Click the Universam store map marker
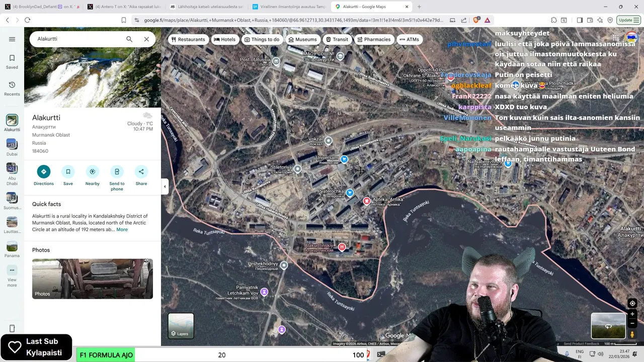 click(x=344, y=159)
